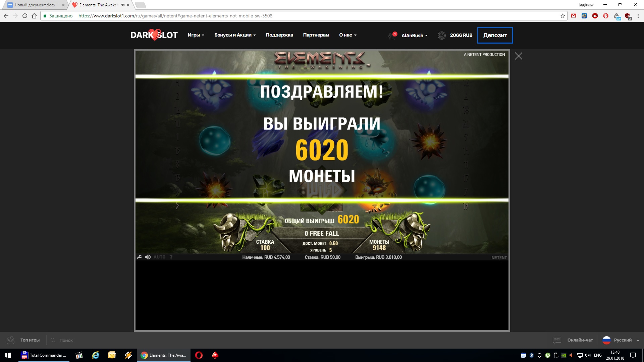View site security info Защищено
The image size is (644, 362).
pyautogui.click(x=58, y=16)
